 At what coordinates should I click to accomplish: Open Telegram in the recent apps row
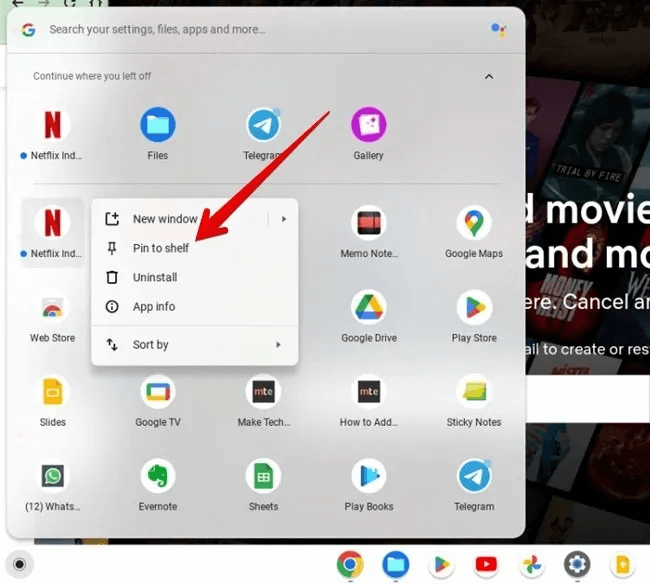(263, 133)
